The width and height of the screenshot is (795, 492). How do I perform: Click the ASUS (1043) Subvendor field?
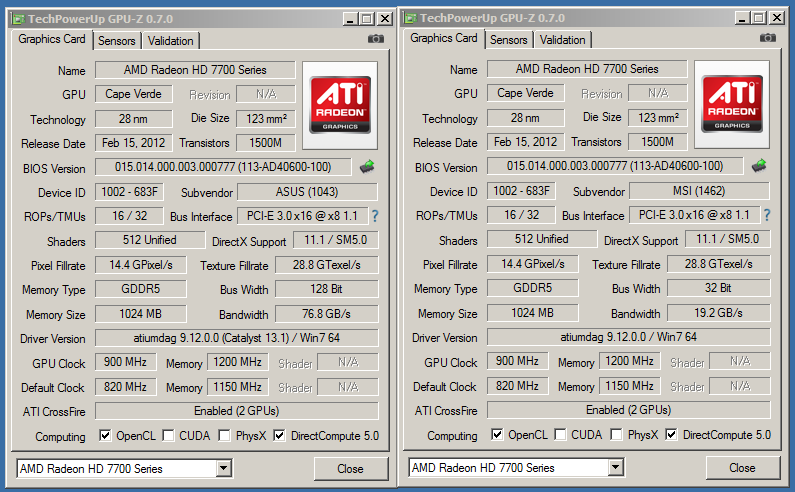[307, 192]
